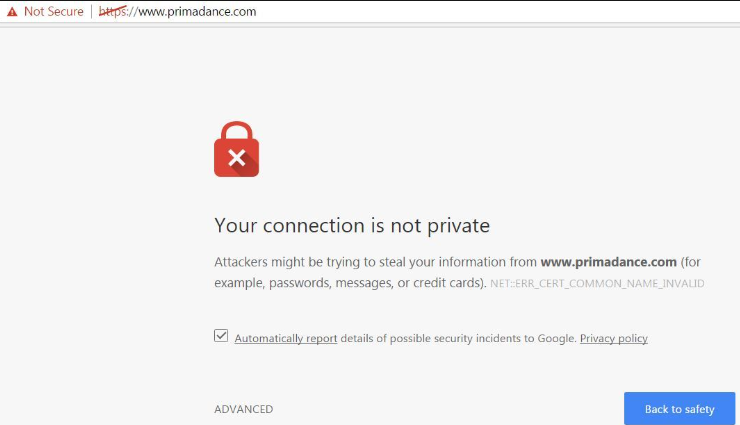The image size is (740, 425).
Task: Click the "Attackers might be trying" sentence
Action: [290, 262]
